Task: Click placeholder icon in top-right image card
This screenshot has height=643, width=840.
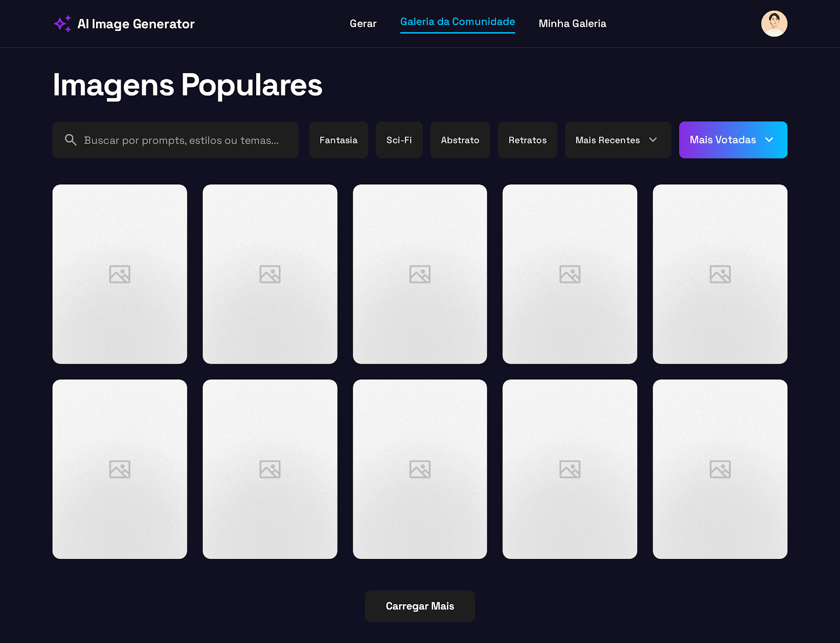Action: coord(720,274)
